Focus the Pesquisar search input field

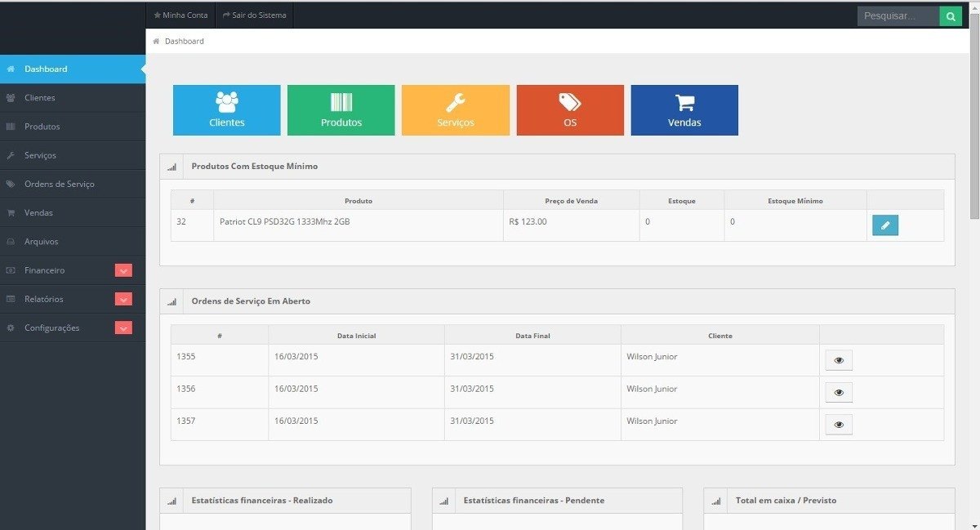pos(898,16)
